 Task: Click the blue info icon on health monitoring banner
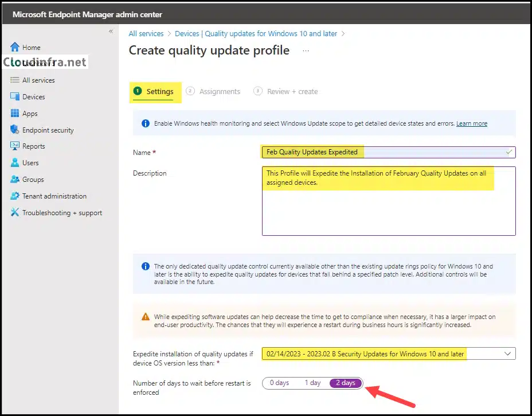click(x=146, y=123)
